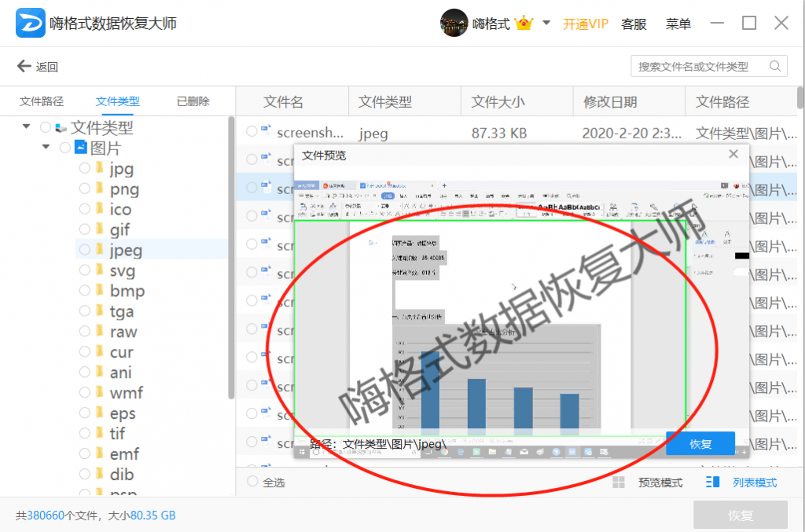This screenshot has width=805, height=532.
Task: Click the png folder icon
Action: pos(100,189)
